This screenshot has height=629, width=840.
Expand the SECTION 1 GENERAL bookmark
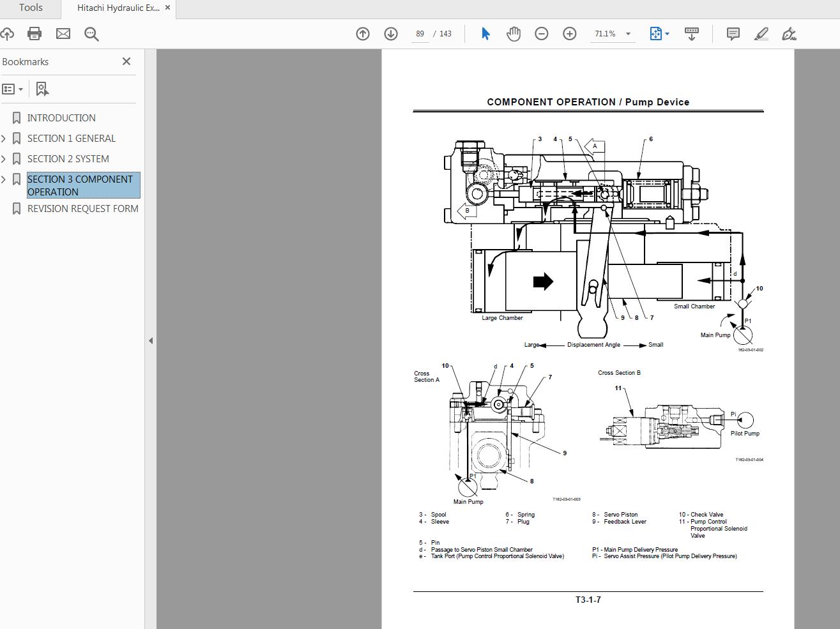[4, 139]
